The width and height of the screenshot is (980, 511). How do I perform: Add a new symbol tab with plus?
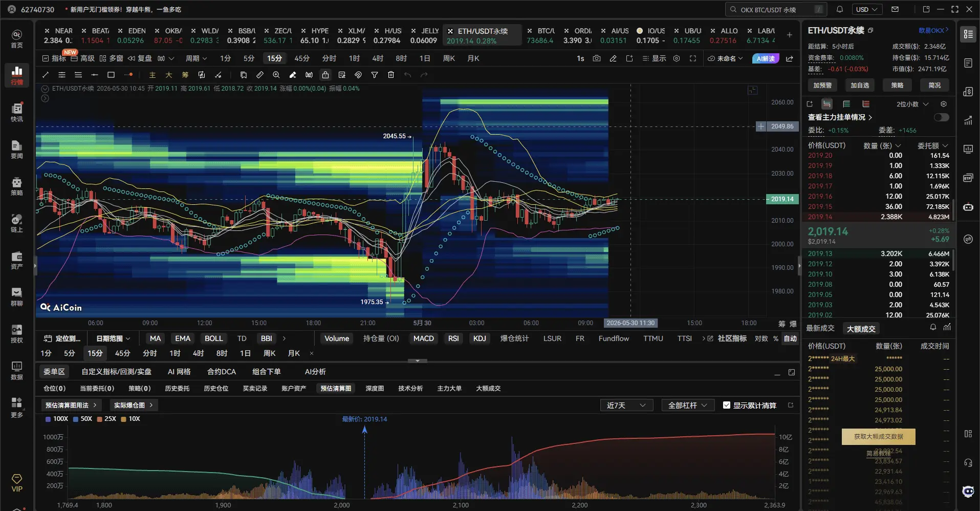click(790, 35)
